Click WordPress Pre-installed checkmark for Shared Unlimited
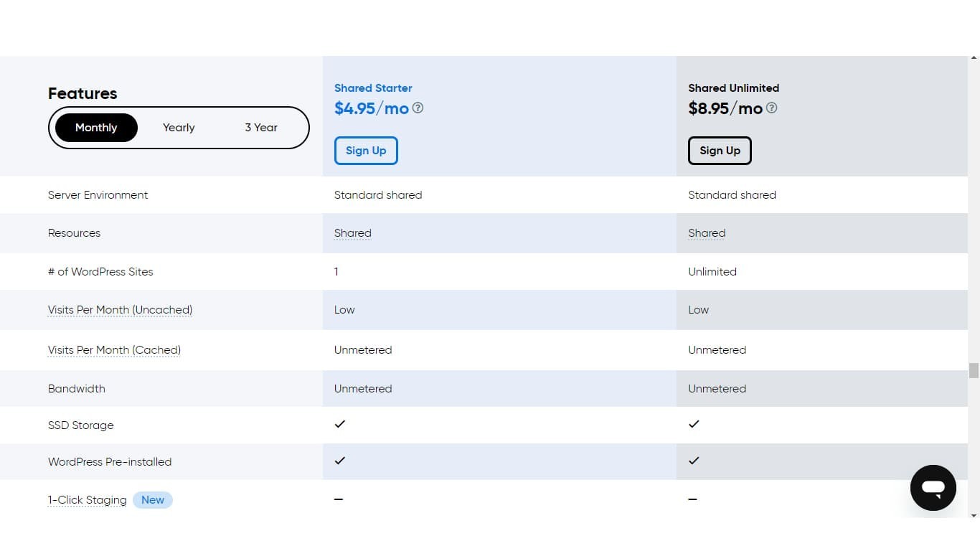The width and height of the screenshot is (980, 551). click(x=694, y=461)
